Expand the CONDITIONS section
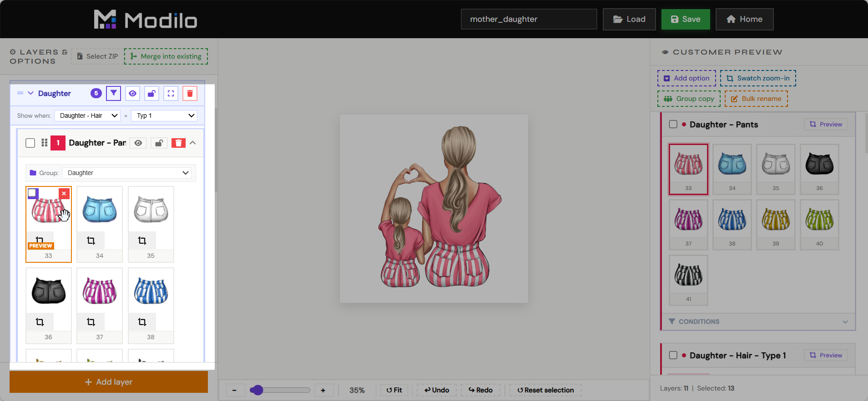This screenshot has width=868, height=401. (758, 321)
